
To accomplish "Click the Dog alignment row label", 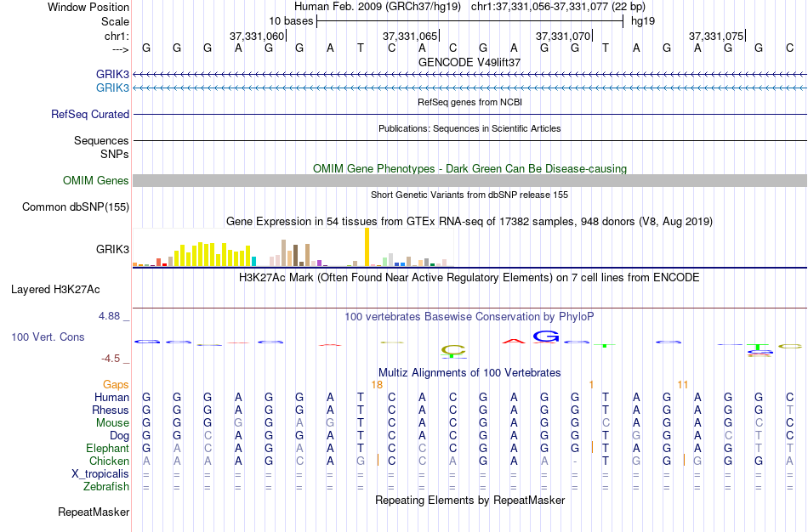I will point(119,436).
